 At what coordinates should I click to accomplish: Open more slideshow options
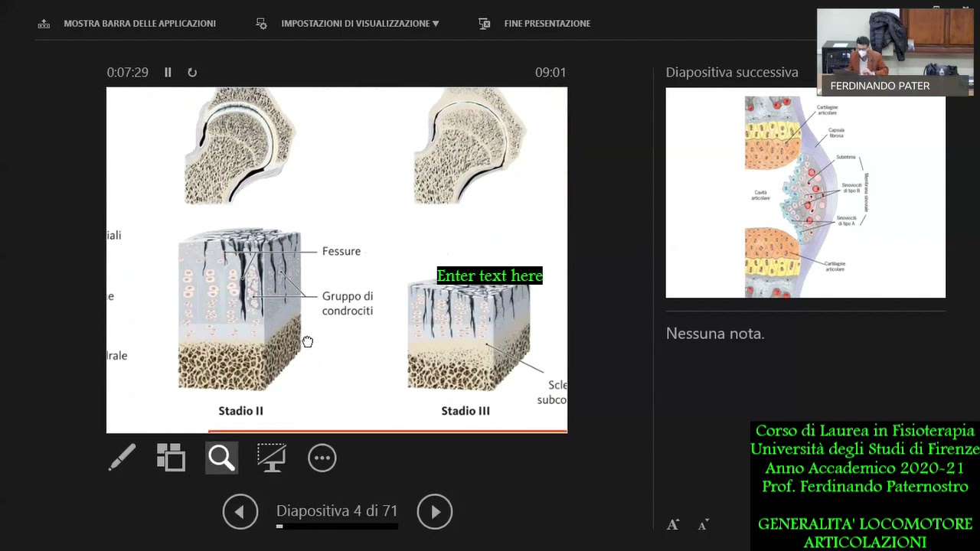322,458
